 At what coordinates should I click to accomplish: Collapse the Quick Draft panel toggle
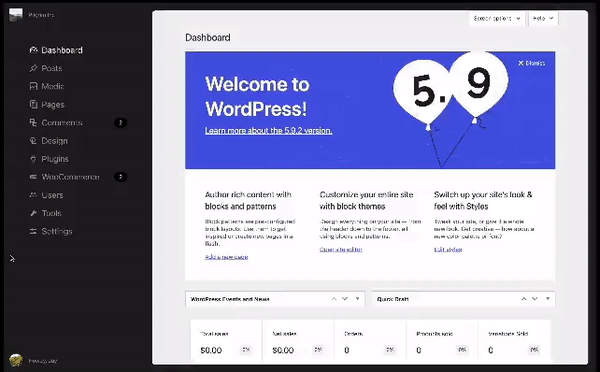point(548,299)
